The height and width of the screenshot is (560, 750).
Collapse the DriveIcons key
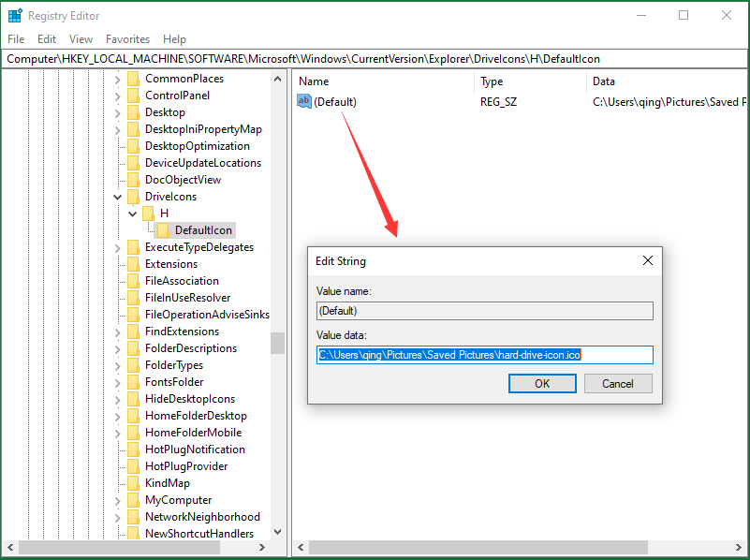118,197
